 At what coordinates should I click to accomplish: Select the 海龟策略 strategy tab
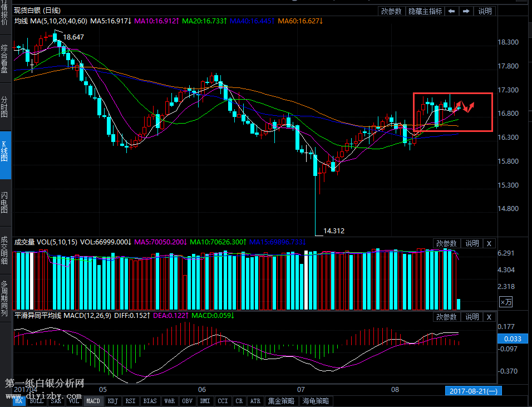point(314,401)
